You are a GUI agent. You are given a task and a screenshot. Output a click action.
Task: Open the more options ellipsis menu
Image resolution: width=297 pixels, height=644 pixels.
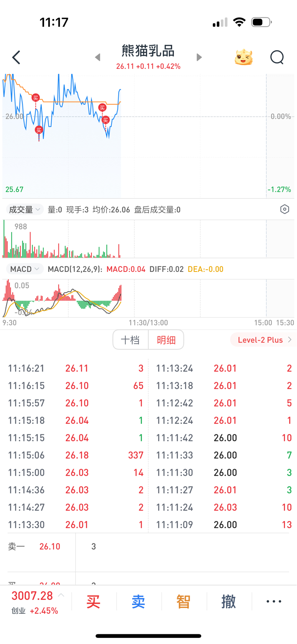(x=274, y=601)
